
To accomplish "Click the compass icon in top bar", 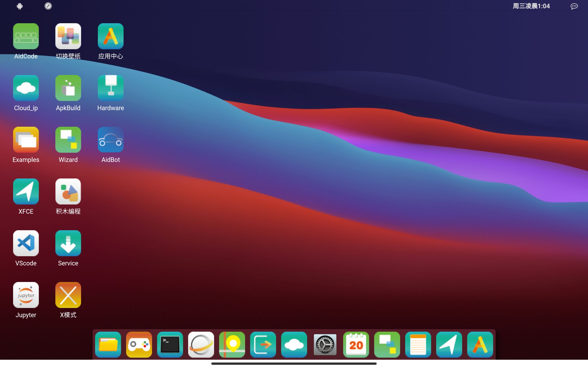I will point(48,6).
